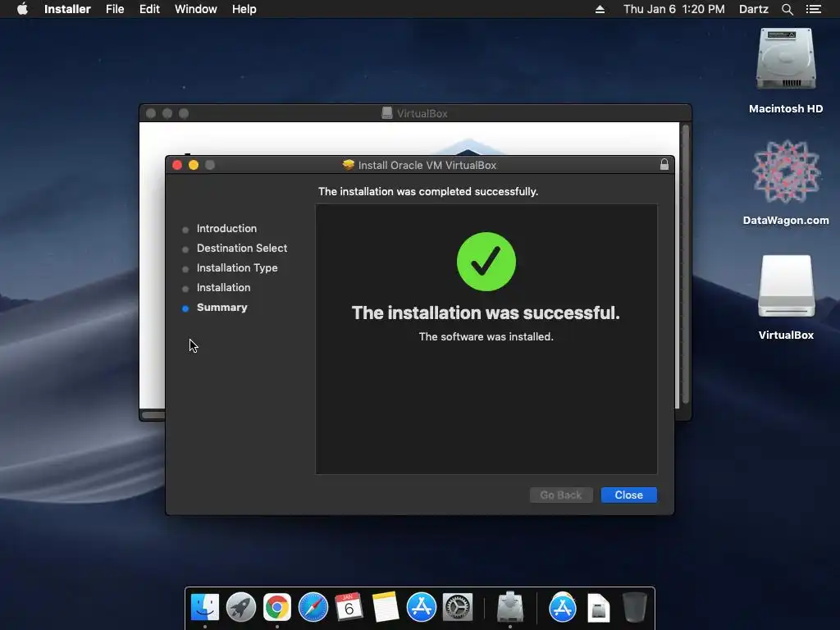Viewport: 840px width, 630px height.
Task: Open App Store icon left of System Preferences
Action: [421, 608]
